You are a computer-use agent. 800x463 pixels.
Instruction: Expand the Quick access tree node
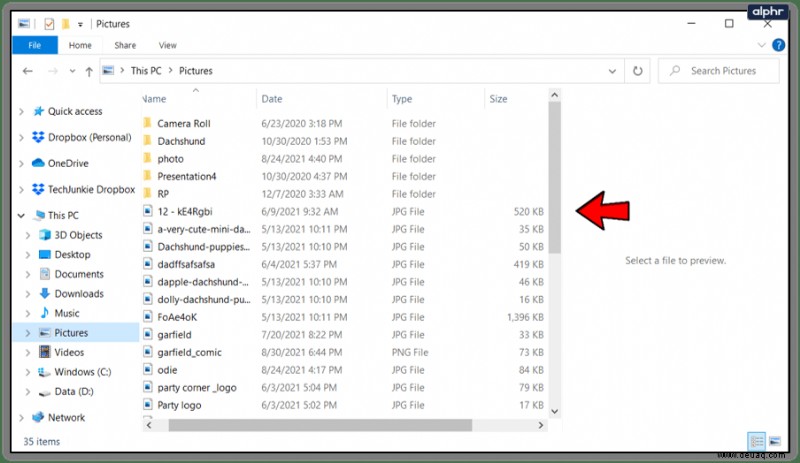(21, 111)
